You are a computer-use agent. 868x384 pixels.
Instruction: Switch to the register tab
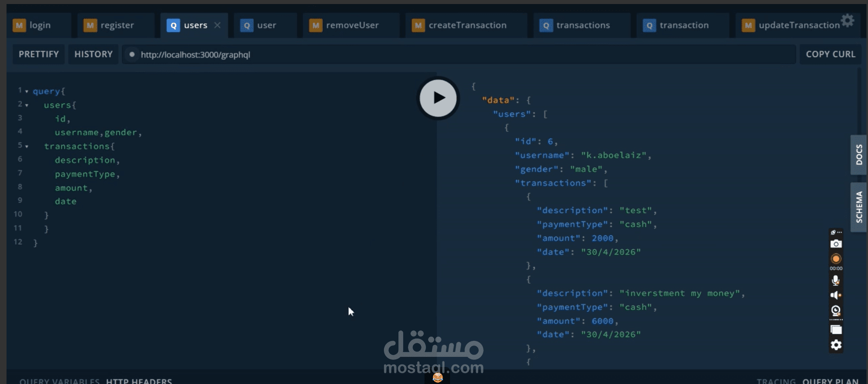[116, 25]
